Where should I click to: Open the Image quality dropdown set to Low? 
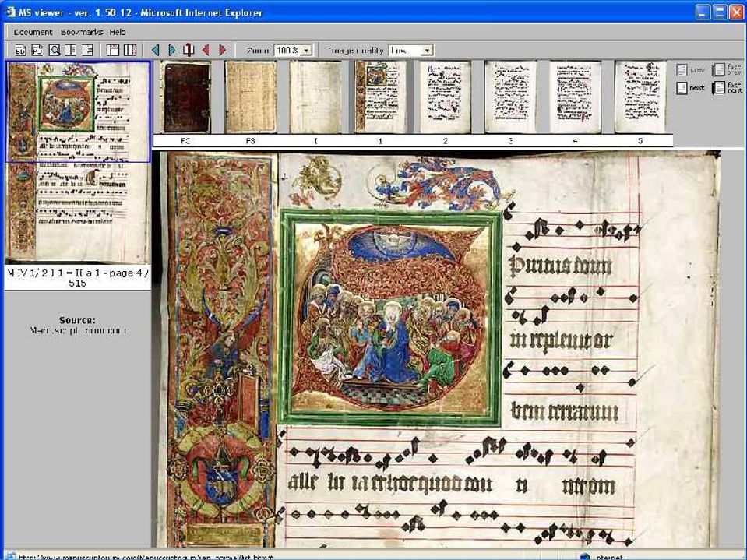(410, 50)
